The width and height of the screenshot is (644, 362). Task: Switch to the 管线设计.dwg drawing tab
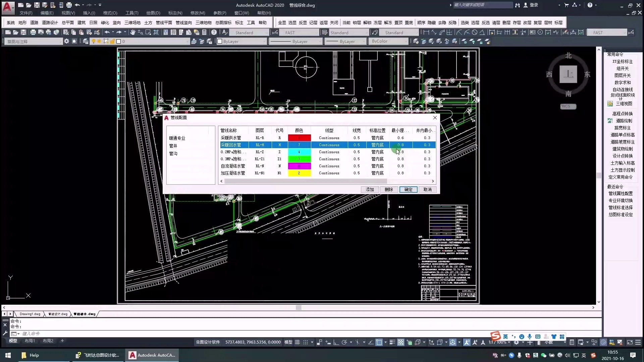coord(58,314)
